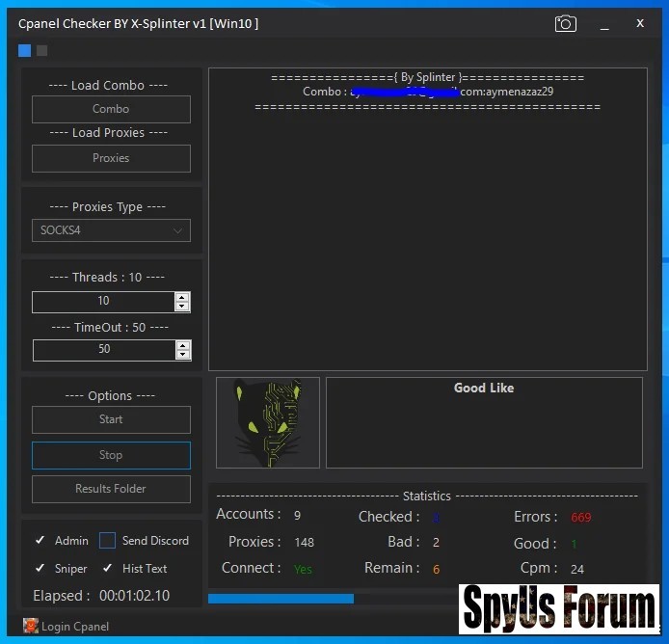Click the blue square indicator below the title
The height and width of the screenshot is (644, 669).
24,50
